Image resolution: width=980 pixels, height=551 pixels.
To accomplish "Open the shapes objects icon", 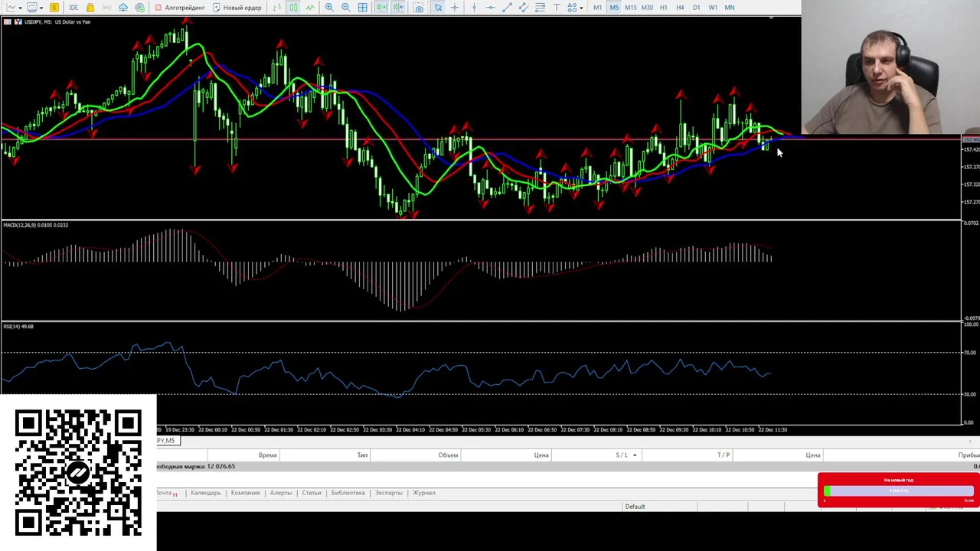I will (571, 8).
